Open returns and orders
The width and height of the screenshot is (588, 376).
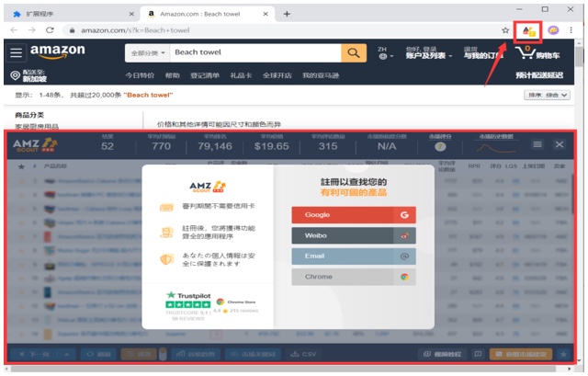tap(483, 53)
